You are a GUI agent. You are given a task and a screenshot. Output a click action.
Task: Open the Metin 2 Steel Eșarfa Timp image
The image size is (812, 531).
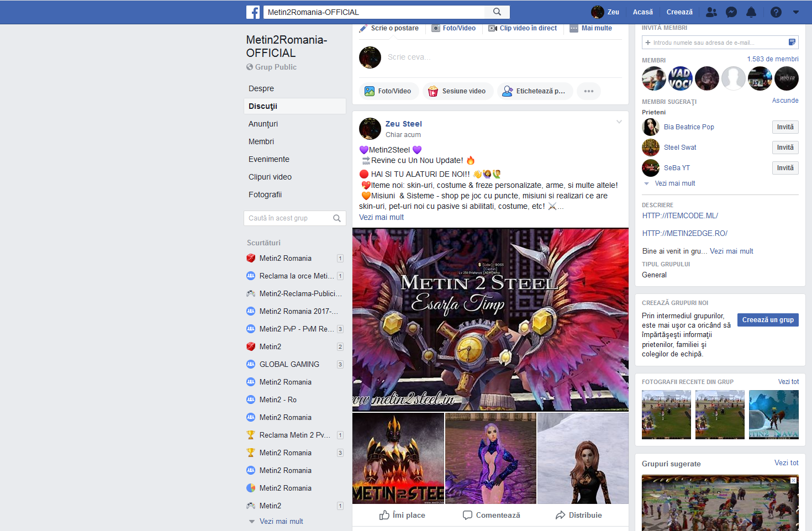tap(491, 319)
